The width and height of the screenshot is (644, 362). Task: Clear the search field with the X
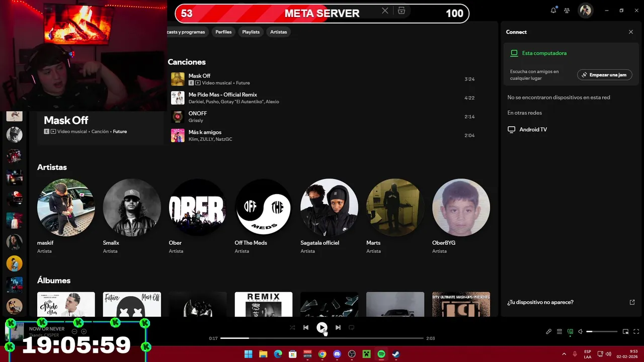[x=385, y=11]
